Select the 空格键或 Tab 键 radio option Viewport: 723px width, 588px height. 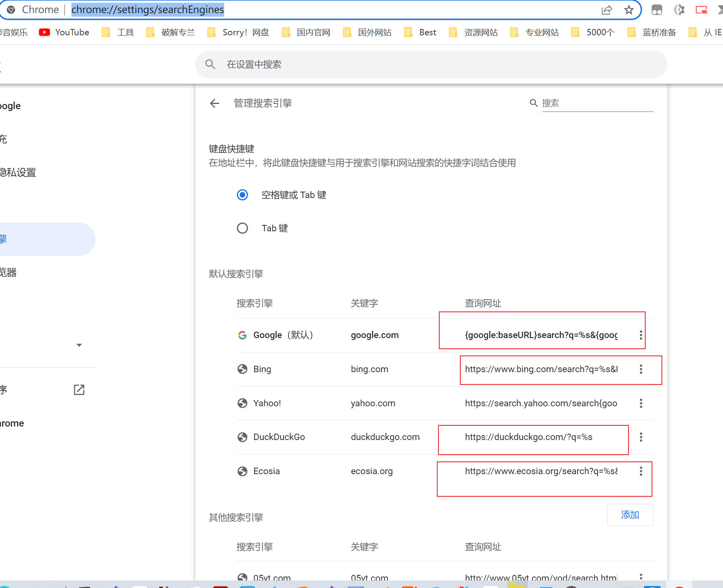[242, 195]
